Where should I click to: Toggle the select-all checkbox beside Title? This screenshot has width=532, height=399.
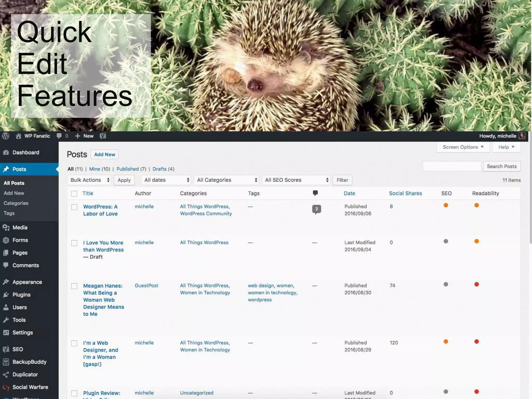pyautogui.click(x=74, y=194)
